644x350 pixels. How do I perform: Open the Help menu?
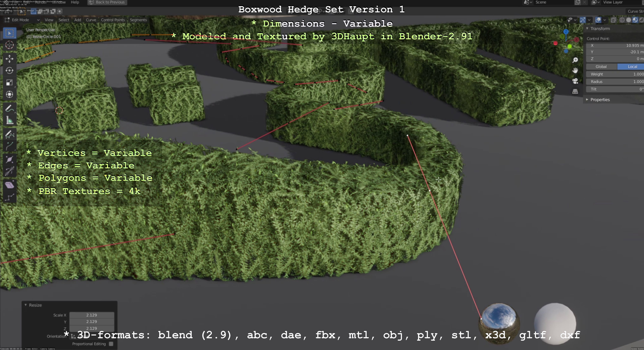tap(75, 2)
